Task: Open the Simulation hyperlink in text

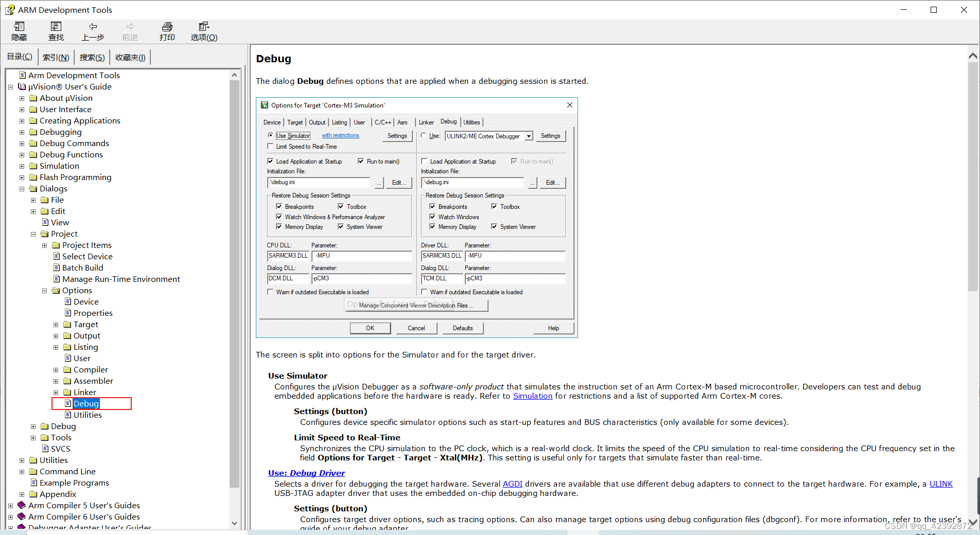Action: tap(533, 396)
